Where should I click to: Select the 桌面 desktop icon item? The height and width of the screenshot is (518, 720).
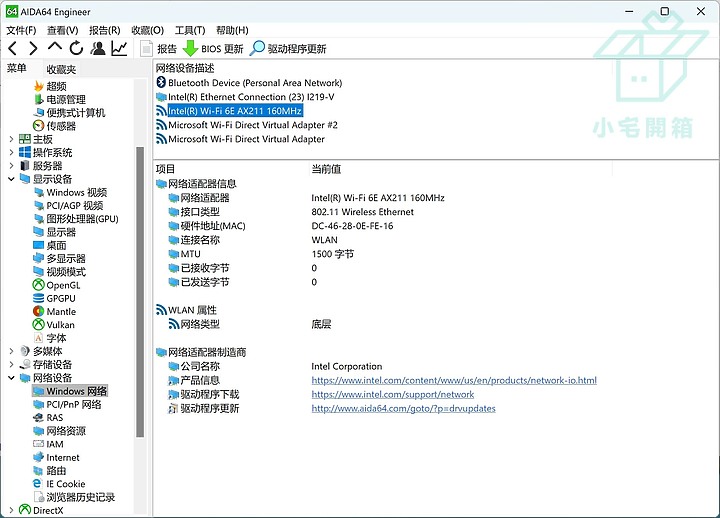pos(50,245)
